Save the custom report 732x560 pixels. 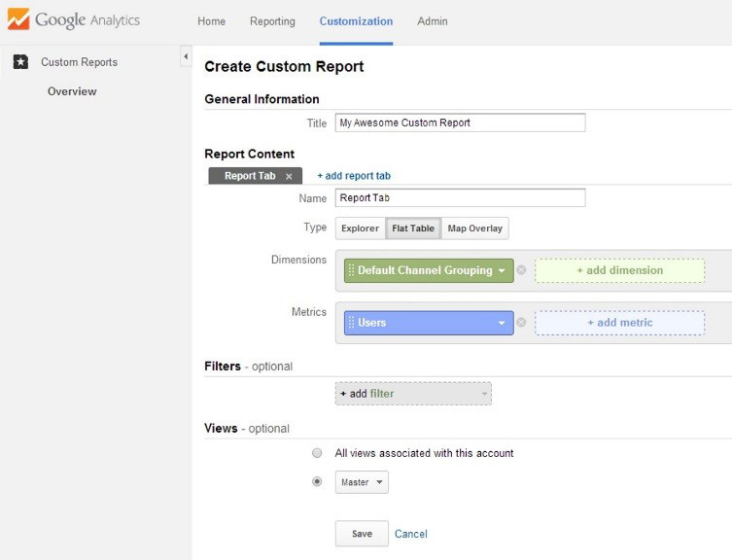pyautogui.click(x=362, y=534)
